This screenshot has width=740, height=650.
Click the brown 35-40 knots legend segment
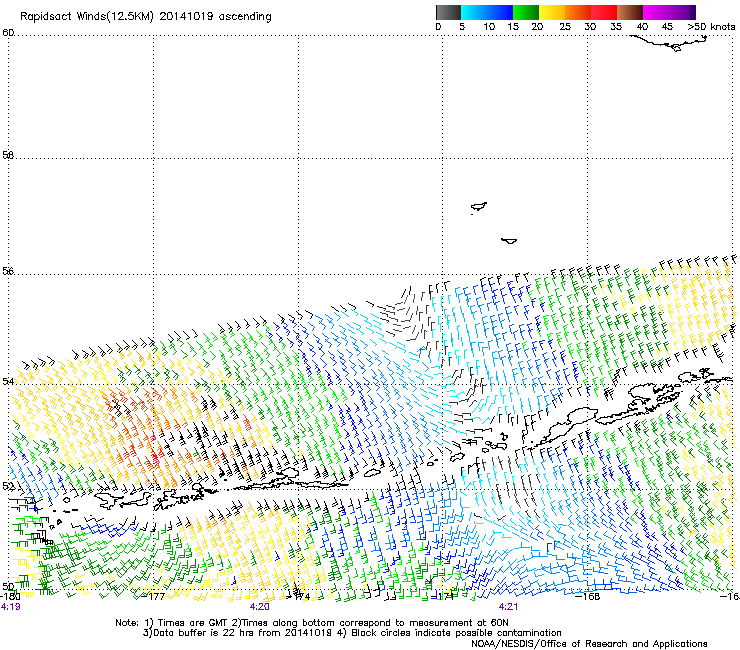click(x=630, y=12)
